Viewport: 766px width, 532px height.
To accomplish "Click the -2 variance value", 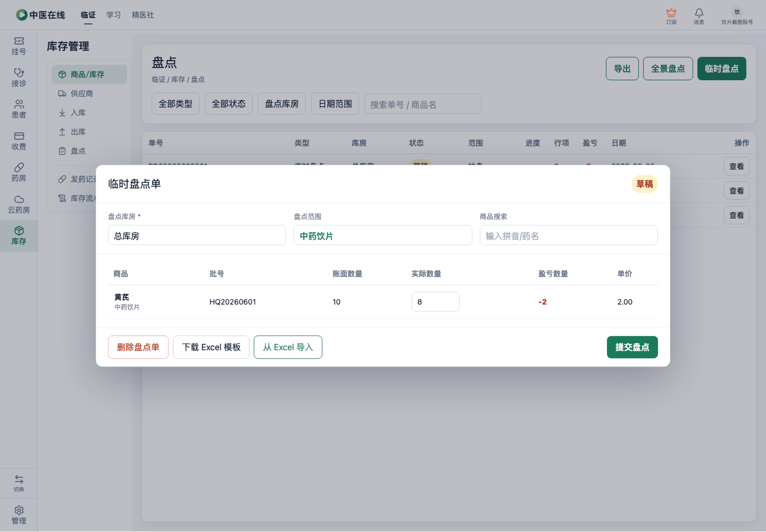I will (543, 302).
